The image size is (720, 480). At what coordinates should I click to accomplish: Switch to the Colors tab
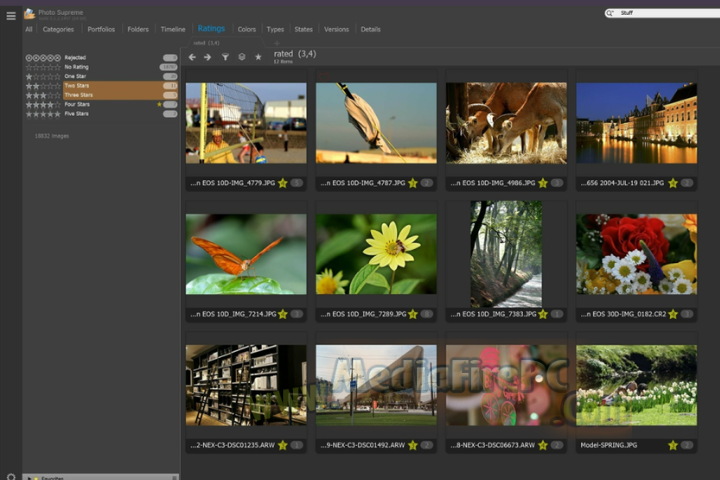pyautogui.click(x=247, y=29)
